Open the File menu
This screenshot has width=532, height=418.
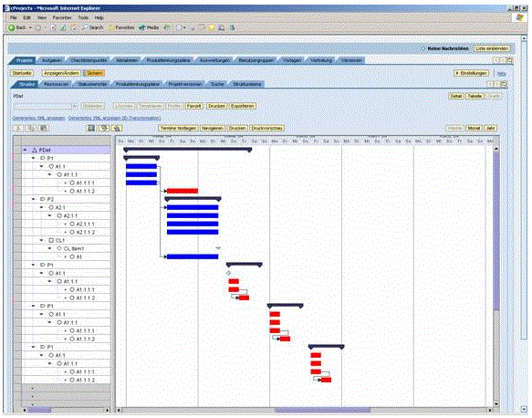(14, 17)
